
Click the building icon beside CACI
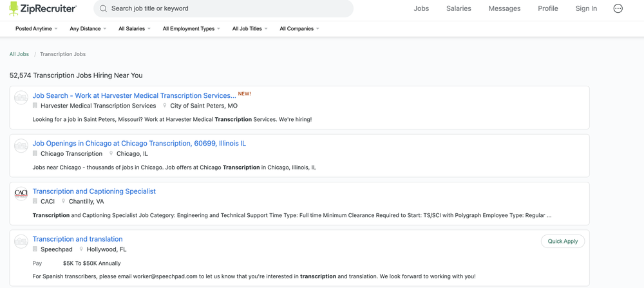point(35,201)
